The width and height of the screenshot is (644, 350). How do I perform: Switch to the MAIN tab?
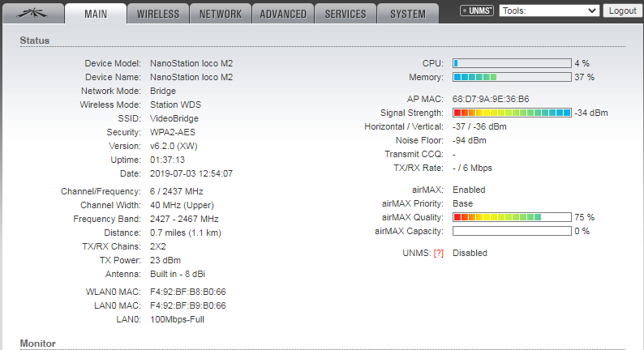(96, 14)
